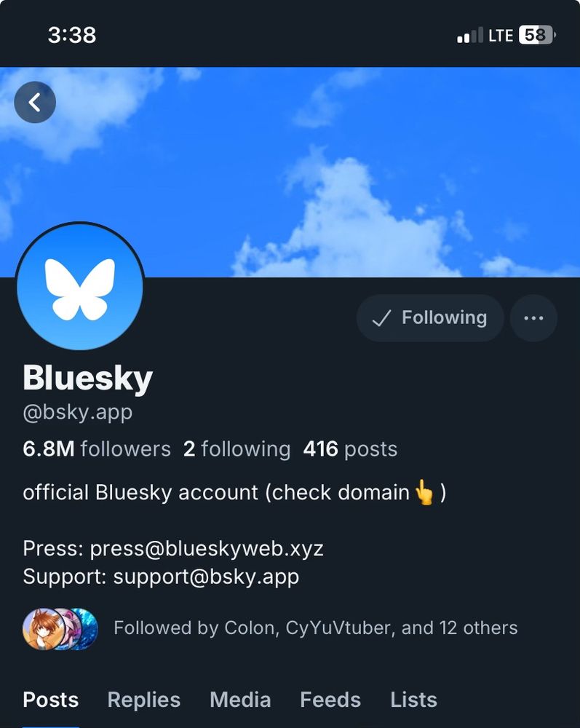This screenshot has height=728, width=580.
Task: Tap the cellular signal bars icon
Action: [469, 35]
